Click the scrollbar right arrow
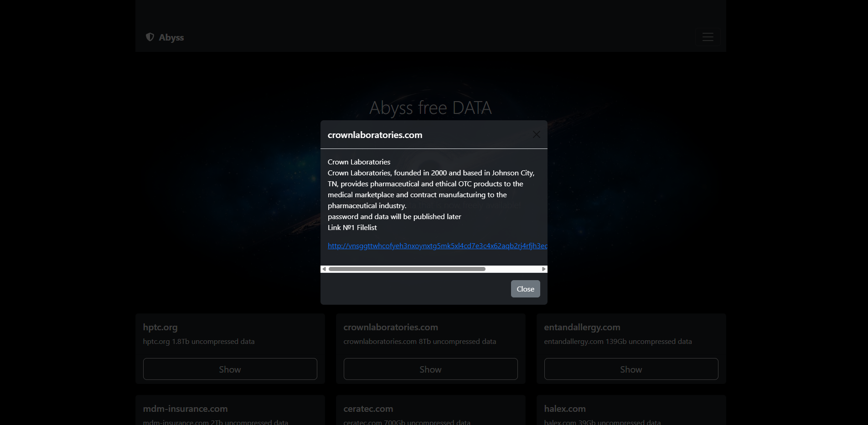This screenshot has height=425, width=868. click(543, 269)
